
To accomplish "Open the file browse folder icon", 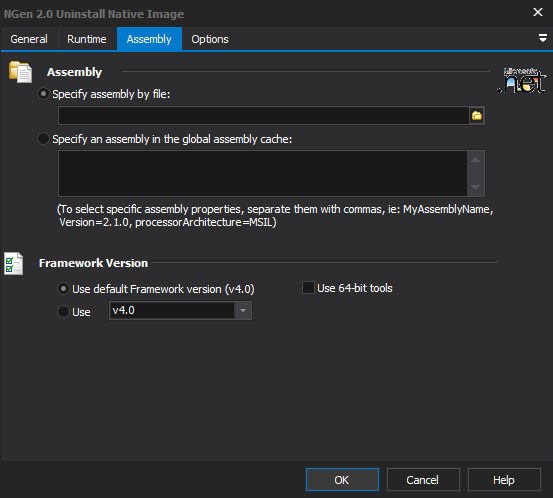I will point(477,115).
